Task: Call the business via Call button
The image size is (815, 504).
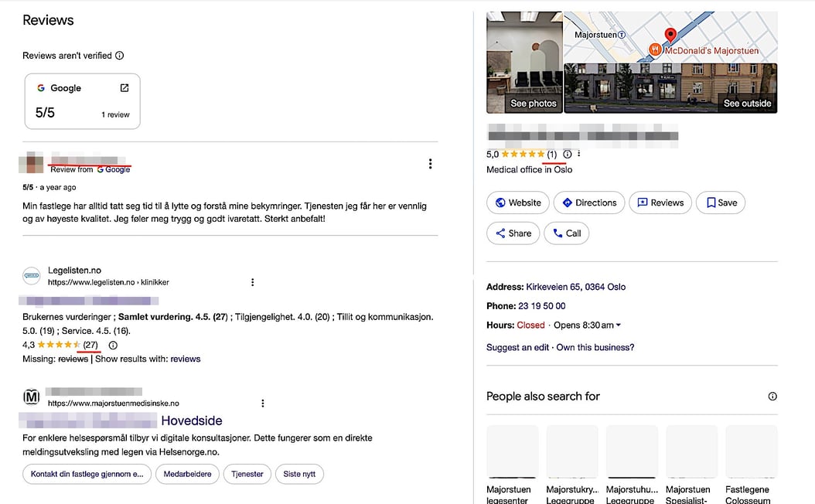Action: (x=566, y=233)
